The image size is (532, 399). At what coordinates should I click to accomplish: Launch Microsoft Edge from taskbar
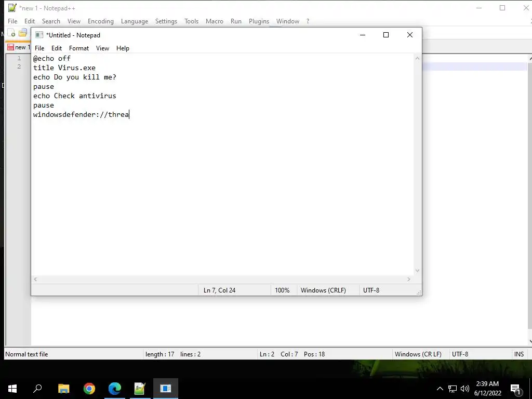(115, 389)
